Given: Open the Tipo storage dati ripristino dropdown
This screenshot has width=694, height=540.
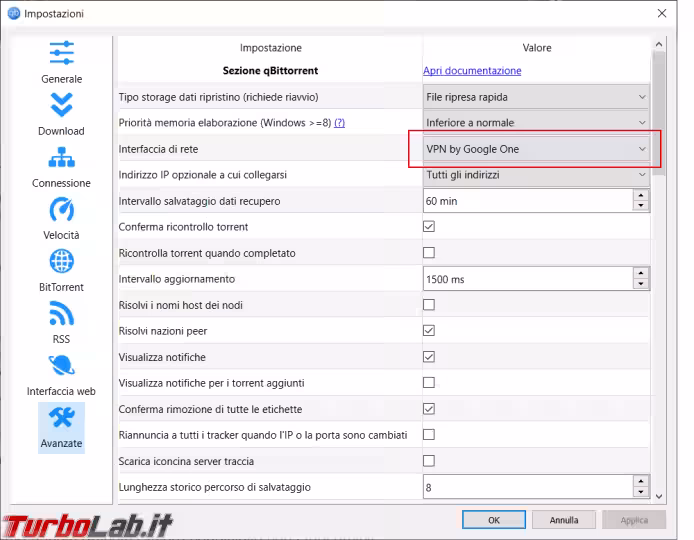Looking at the screenshot, I should coord(536,97).
